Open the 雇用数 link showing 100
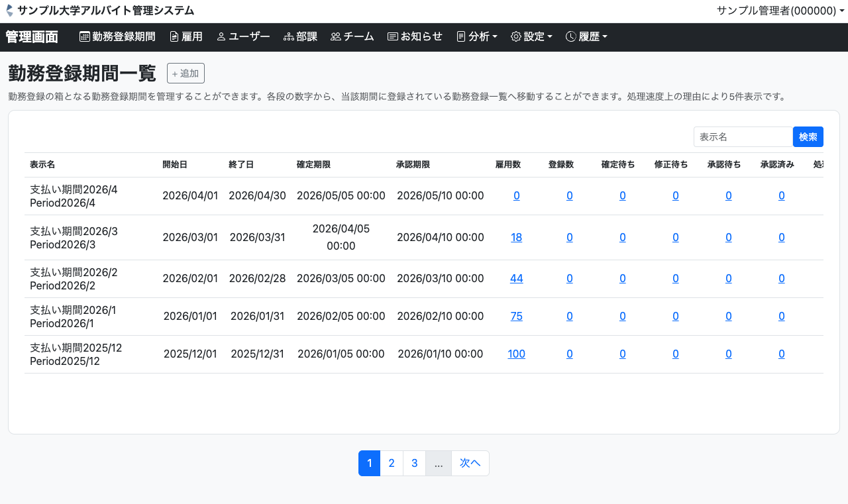Image resolution: width=848 pixels, height=504 pixels. click(x=516, y=354)
